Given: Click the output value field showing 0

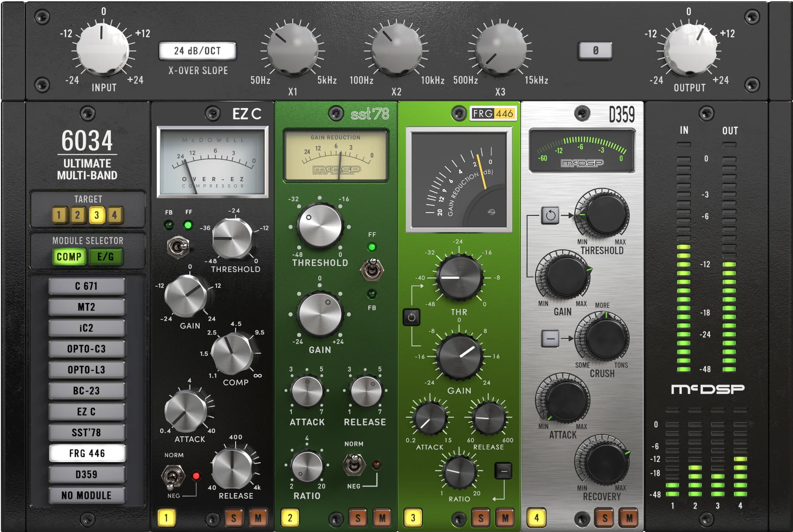Looking at the screenshot, I should coord(596,51).
